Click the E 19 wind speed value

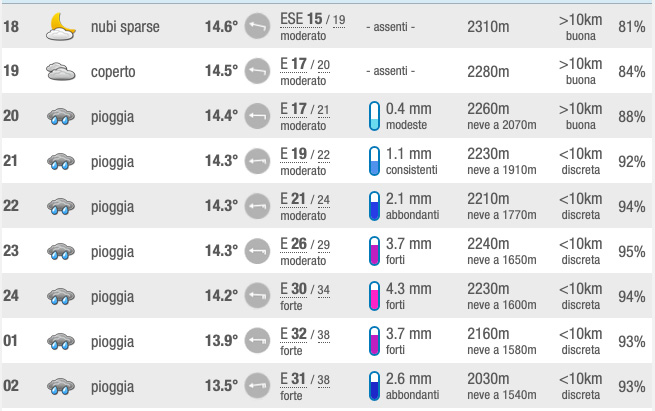tap(293, 154)
